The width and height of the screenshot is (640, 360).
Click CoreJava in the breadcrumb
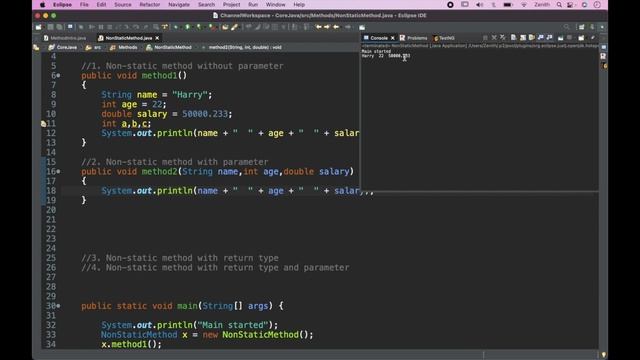click(67, 47)
